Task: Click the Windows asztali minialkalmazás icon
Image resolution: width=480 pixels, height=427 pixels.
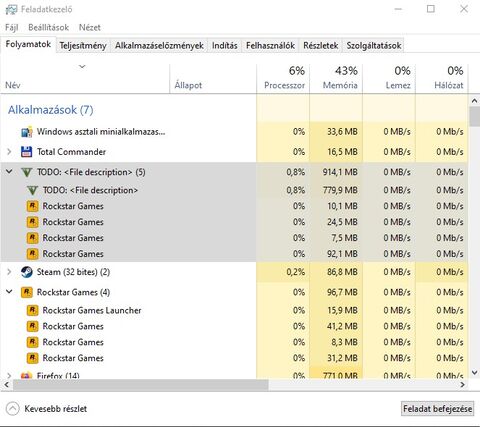Action: (27, 132)
